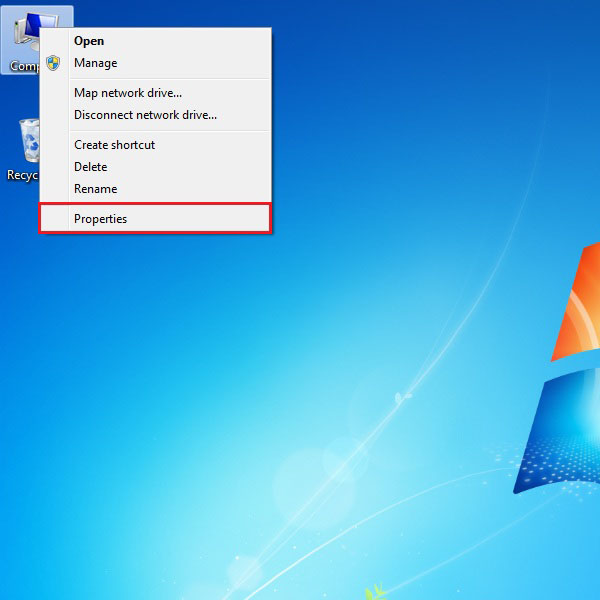The height and width of the screenshot is (600, 600).
Task: Select the Recycle Bin desktop icon
Action: [x=23, y=150]
